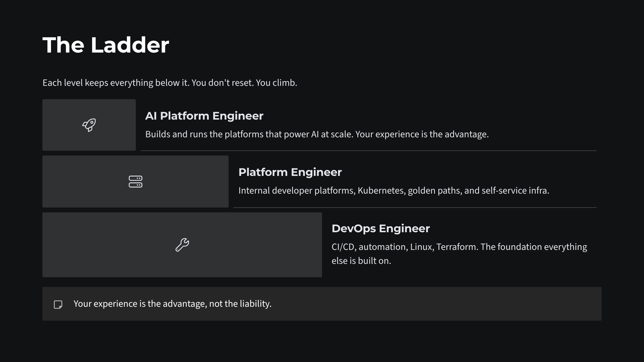Select the 'AI Platform Engineer' heading
Viewport: 644px width, 362px height.
tap(204, 116)
